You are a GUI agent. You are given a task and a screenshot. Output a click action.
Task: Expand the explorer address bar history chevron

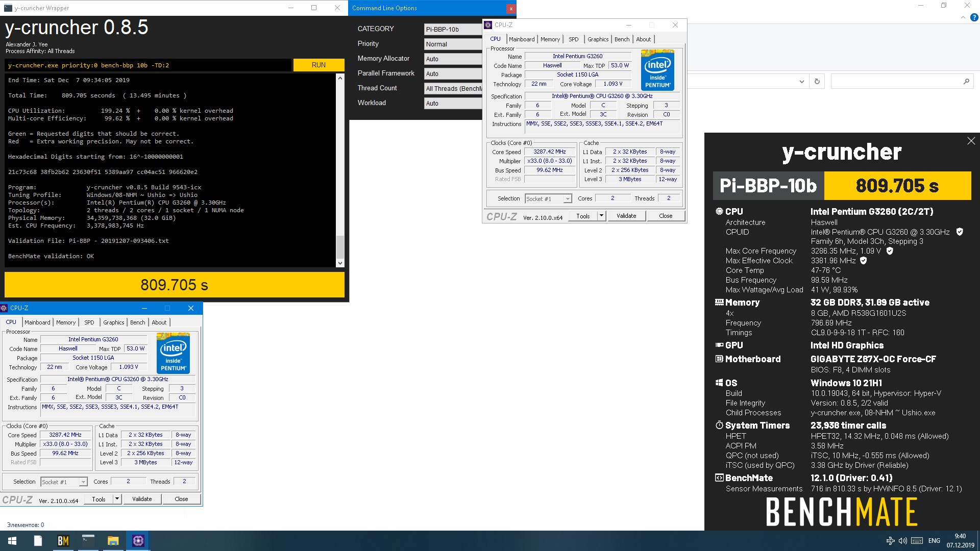click(x=801, y=81)
